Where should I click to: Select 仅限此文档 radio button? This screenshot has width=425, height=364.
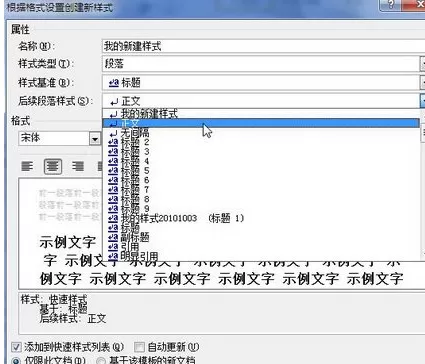(x=16, y=361)
